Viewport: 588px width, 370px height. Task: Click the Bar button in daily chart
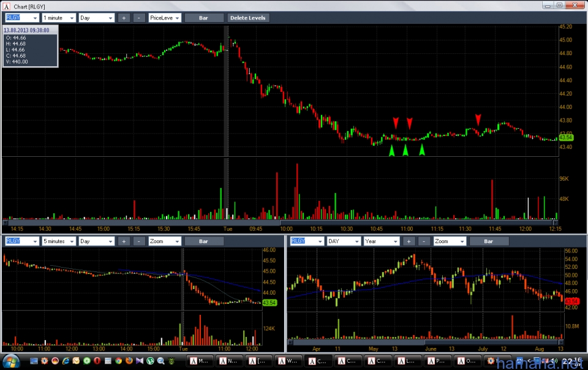click(x=489, y=241)
